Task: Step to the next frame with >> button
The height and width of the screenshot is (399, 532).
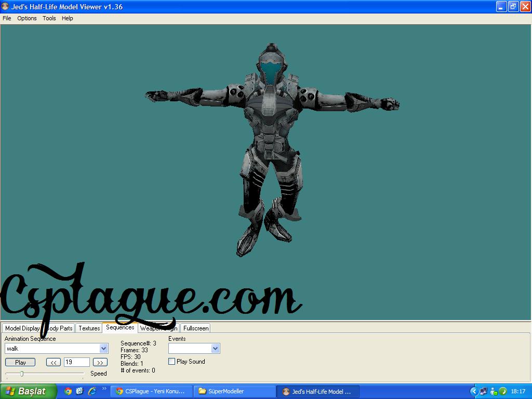Action: click(x=100, y=363)
